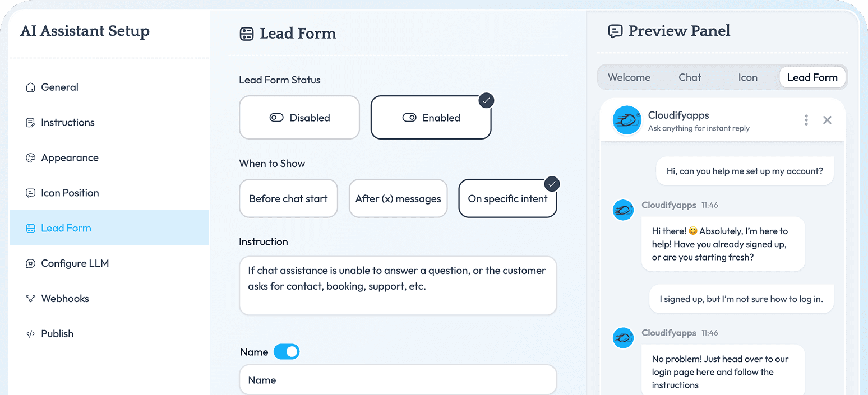The image size is (868, 395).
Task: Open the Icon preview tab
Action: [x=747, y=77]
